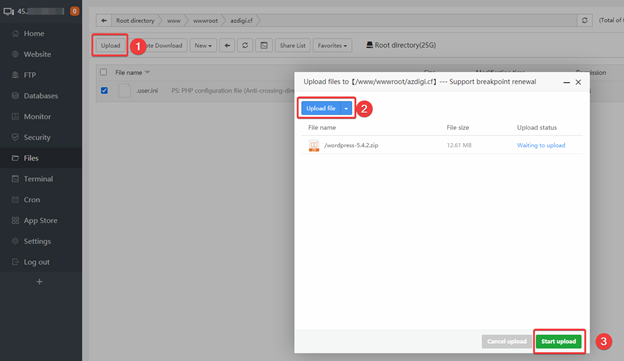Go to FTP in sidebar
Image resolution: width=624 pixels, height=361 pixels.
tap(30, 75)
